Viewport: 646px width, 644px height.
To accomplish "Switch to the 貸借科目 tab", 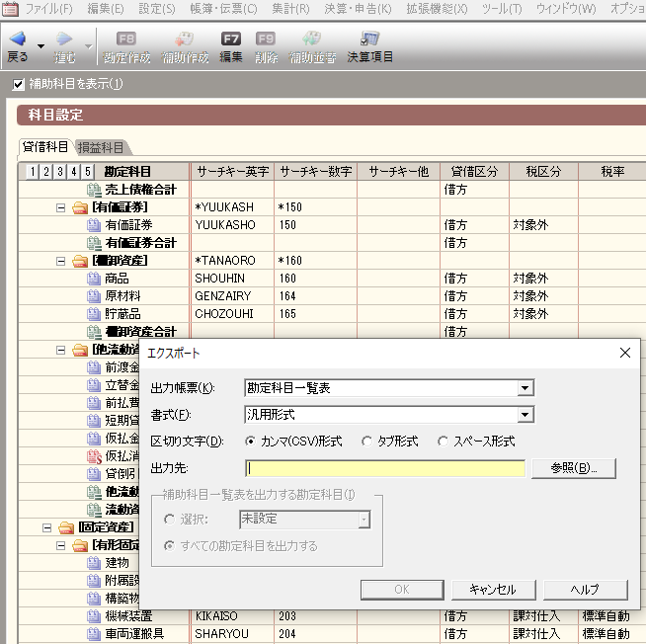I will click(x=45, y=146).
